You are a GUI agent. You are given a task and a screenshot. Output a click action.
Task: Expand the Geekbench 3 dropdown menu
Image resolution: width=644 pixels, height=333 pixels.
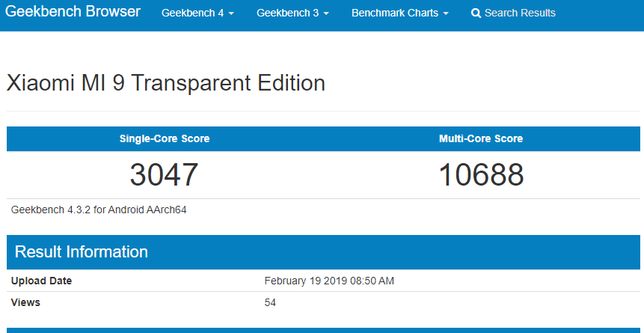coord(293,13)
